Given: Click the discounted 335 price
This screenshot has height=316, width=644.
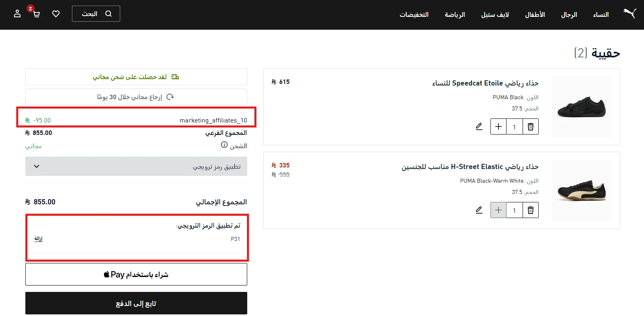Looking at the screenshot, I should pos(281,165).
